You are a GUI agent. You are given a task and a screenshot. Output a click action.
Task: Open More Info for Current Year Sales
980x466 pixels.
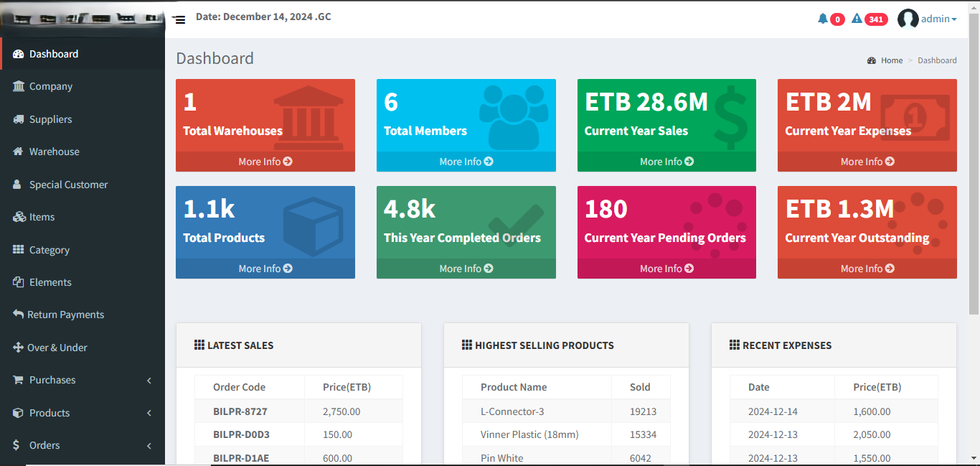[x=666, y=162]
